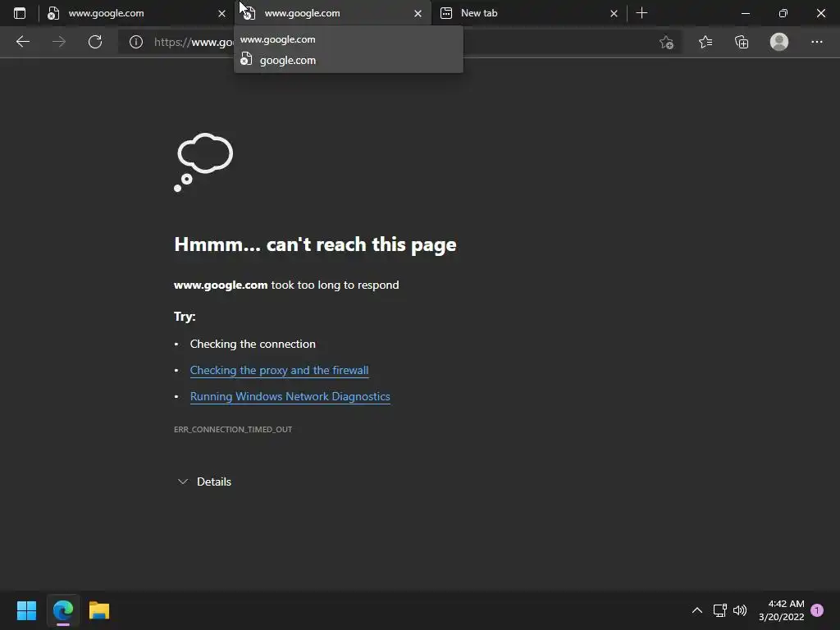Open the volume control in tray
The height and width of the screenshot is (630, 840).
click(x=740, y=610)
